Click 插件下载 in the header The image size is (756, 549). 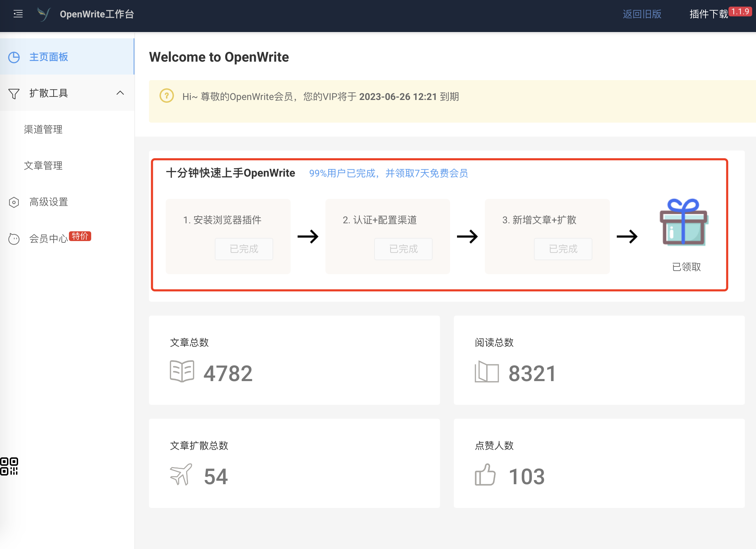709,14
